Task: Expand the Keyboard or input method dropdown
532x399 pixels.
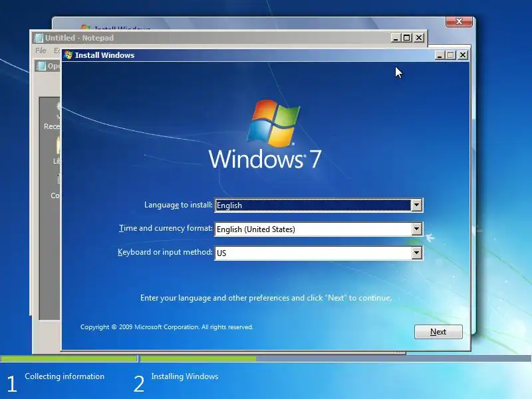Action: pos(417,253)
